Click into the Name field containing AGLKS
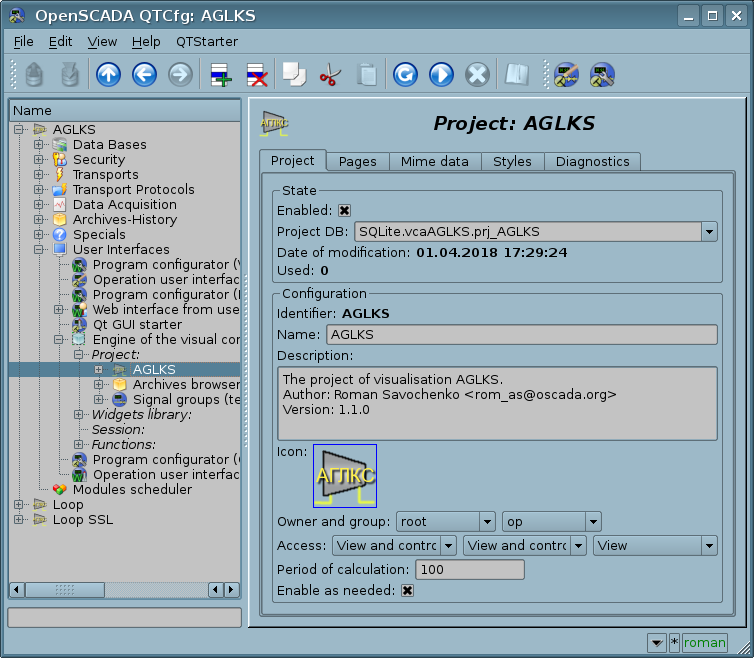The width and height of the screenshot is (754, 658). tap(522, 334)
